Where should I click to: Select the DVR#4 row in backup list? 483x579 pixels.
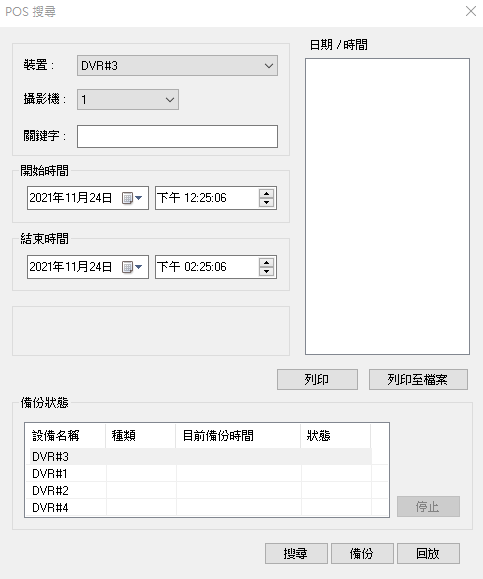coord(201,507)
